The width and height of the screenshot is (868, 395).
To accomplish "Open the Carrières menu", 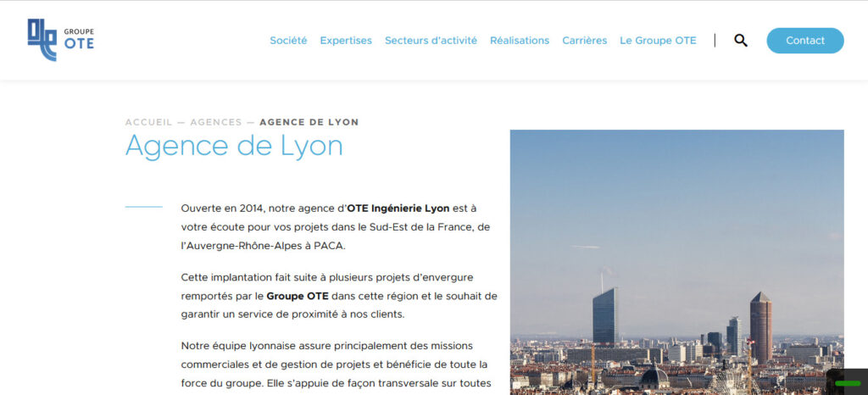I will (585, 41).
